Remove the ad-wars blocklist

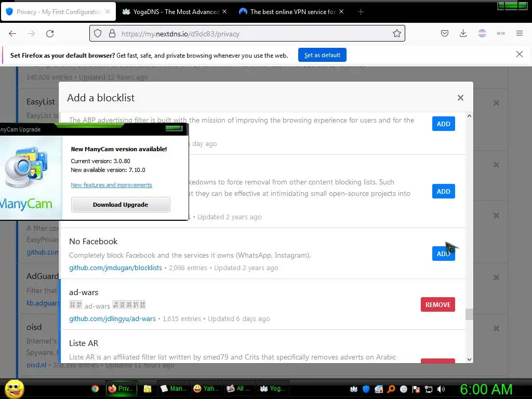437,304
